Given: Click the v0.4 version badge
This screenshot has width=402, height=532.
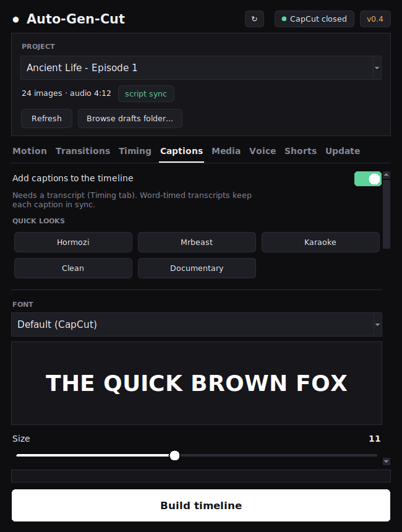Looking at the screenshot, I should [375, 19].
